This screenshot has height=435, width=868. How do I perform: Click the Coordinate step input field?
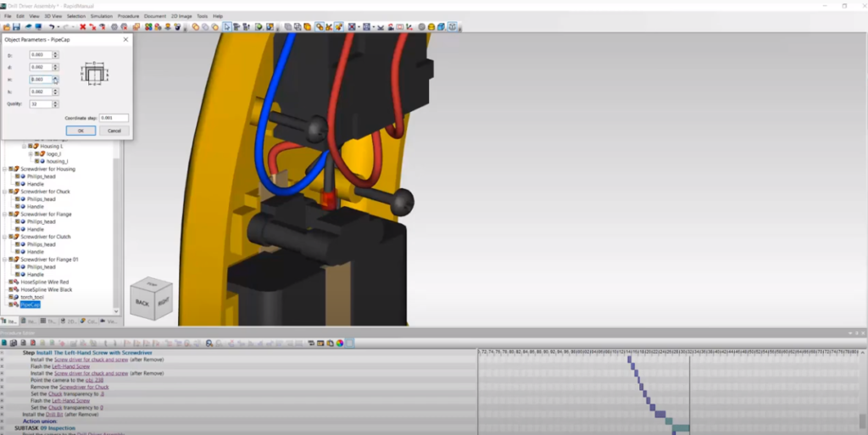(x=114, y=118)
